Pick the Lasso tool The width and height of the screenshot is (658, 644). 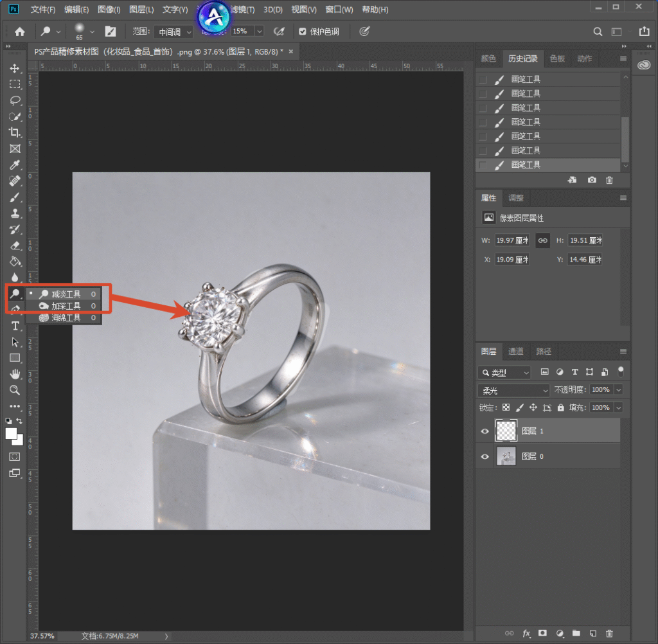[15, 100]
